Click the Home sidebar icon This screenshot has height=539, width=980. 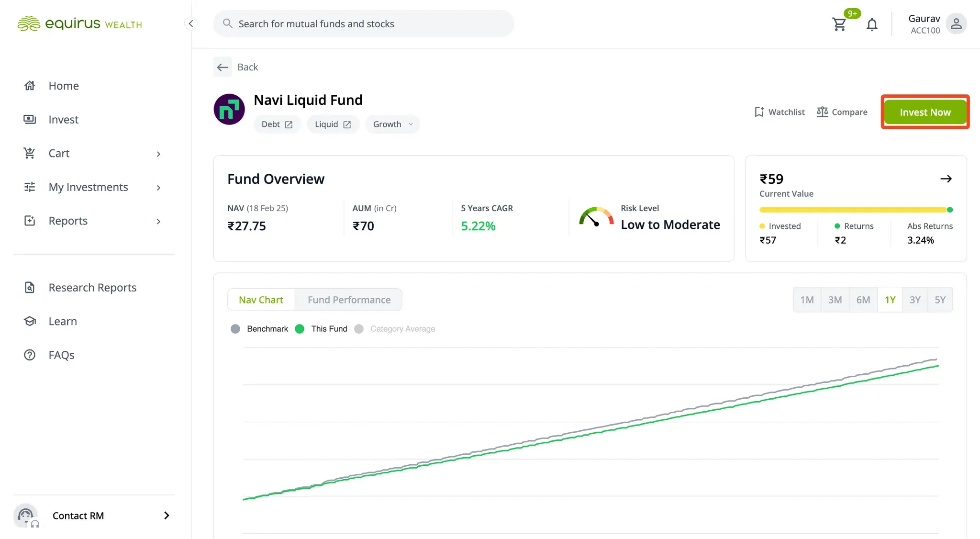tap(30, 86)
